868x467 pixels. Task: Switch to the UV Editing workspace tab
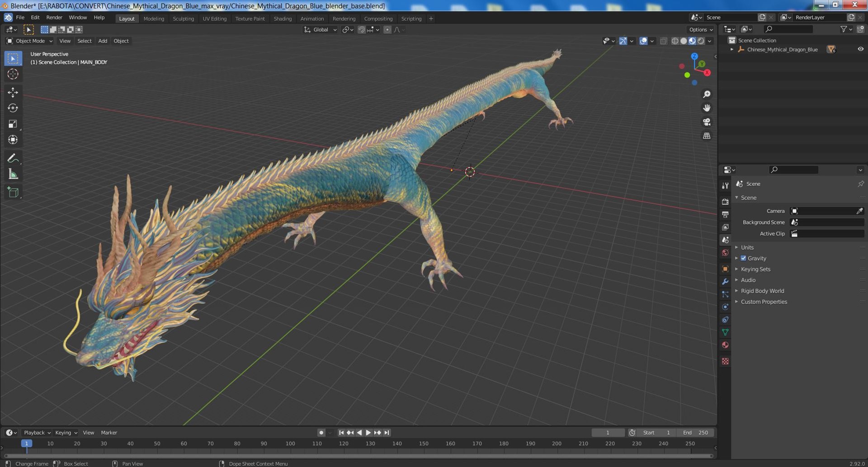[x=214, y=19]
